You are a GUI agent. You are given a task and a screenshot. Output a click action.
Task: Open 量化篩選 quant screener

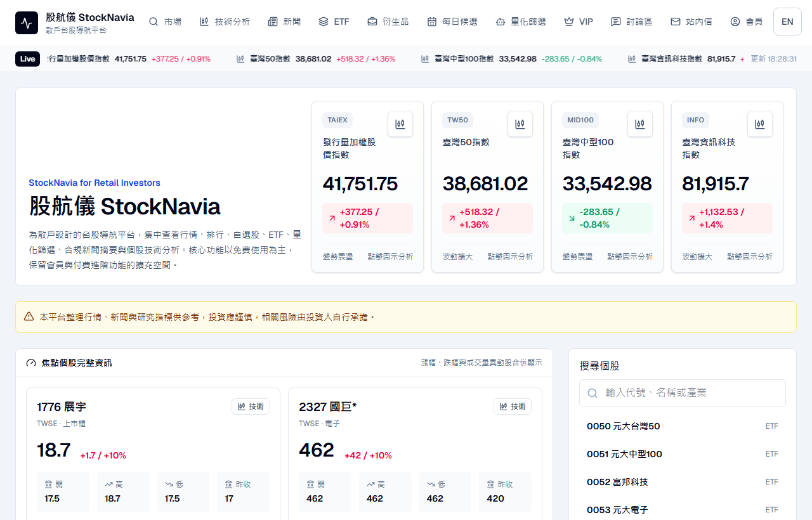coord(521,22)
